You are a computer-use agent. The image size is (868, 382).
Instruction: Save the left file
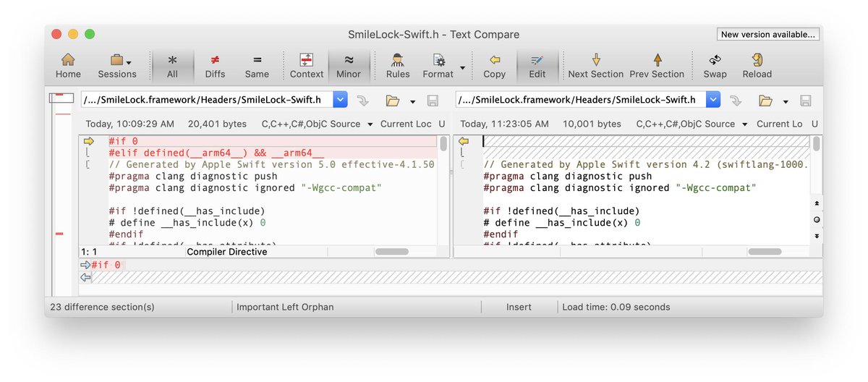coord(433,101)
